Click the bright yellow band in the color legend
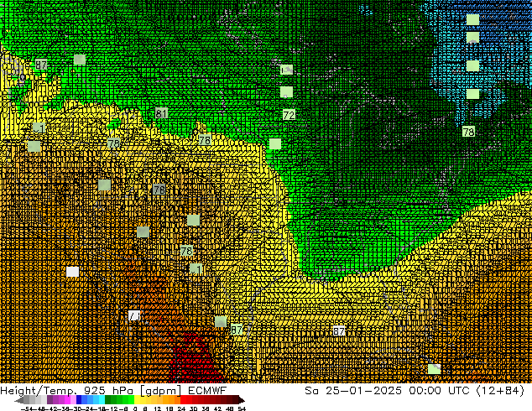This screenshot has width=532, height=411. (x=137, y=400)
